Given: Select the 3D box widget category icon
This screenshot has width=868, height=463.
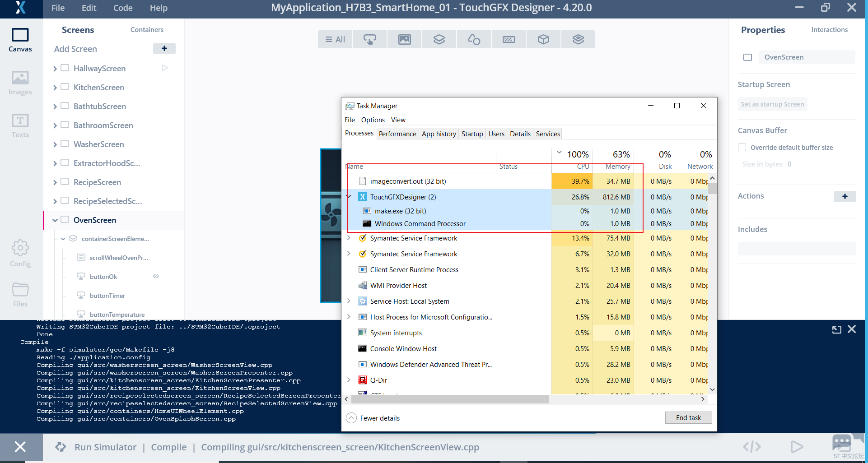Looking at the screenshot, I should (x=543, y=40).
